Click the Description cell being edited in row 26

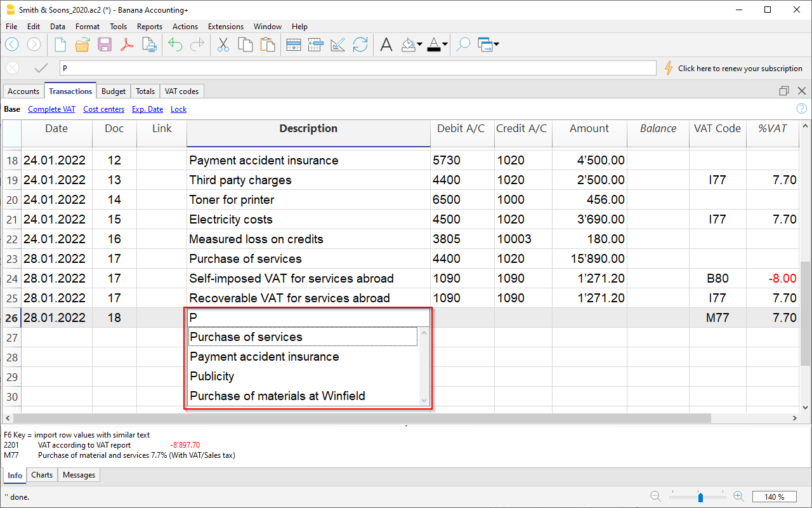pos(308,317)
